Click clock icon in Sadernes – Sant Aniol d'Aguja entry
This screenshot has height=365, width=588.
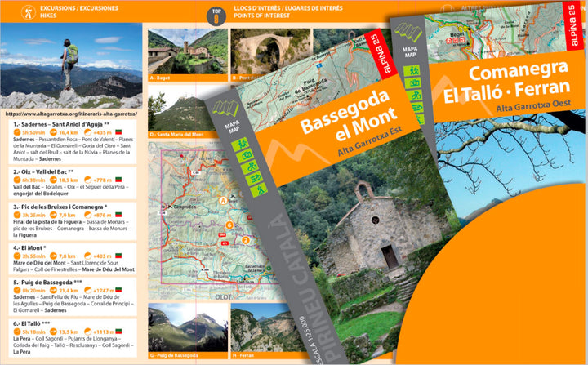[x=17, y=132]
